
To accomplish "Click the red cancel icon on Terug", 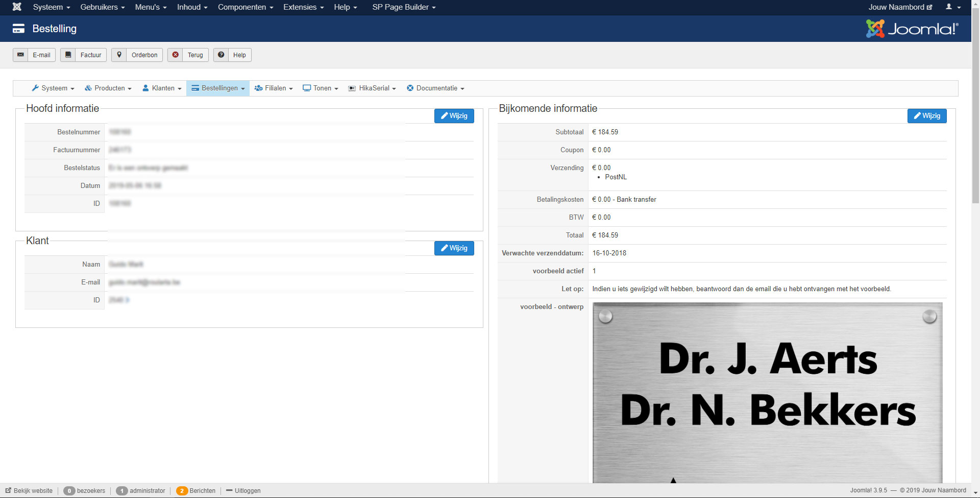I will pyautogui.click(x=175, y=55).
